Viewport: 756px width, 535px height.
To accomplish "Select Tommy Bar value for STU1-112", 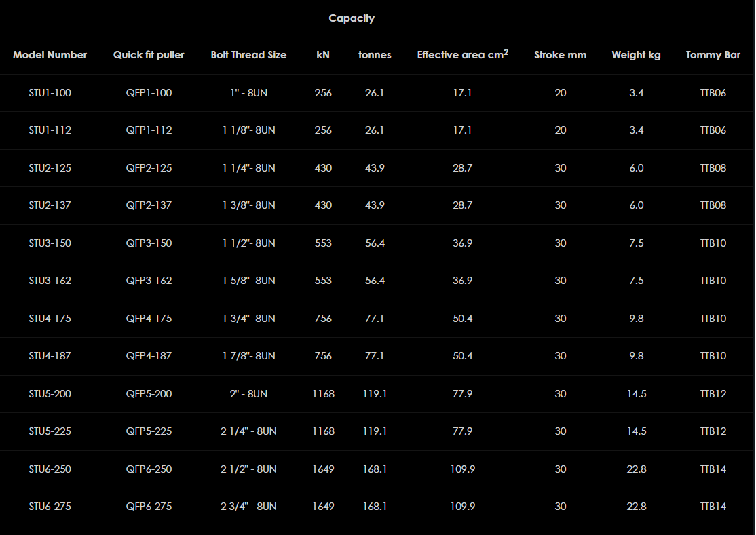I will click(713, 130).
